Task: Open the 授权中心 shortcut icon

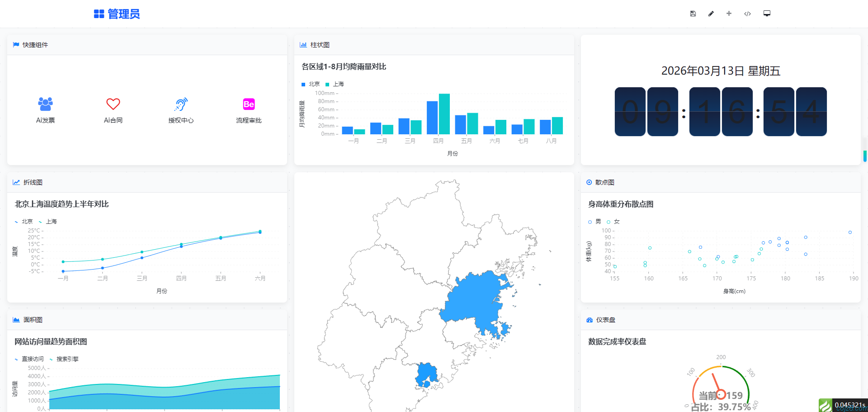Action: [x=181, y=104]
